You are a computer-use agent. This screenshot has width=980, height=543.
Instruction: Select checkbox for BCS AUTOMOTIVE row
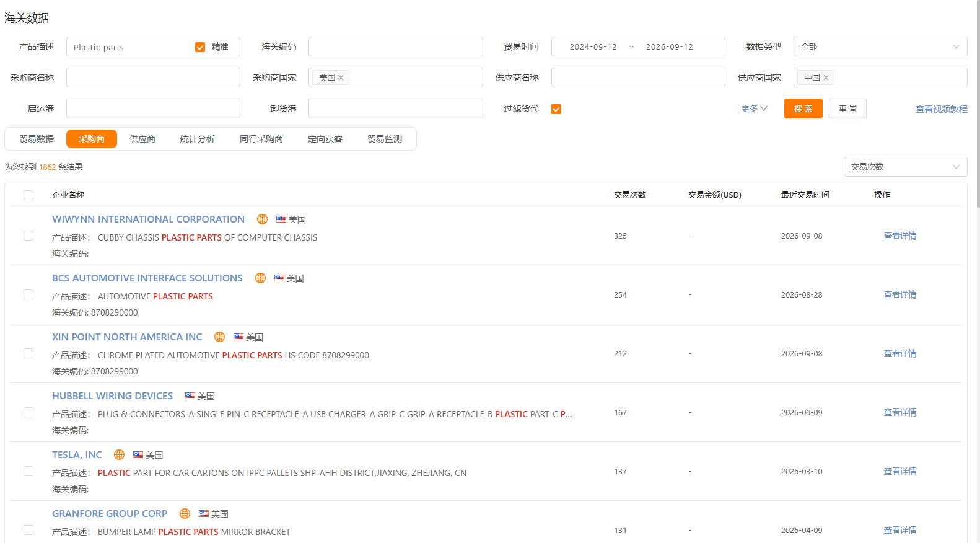[28, 294]
